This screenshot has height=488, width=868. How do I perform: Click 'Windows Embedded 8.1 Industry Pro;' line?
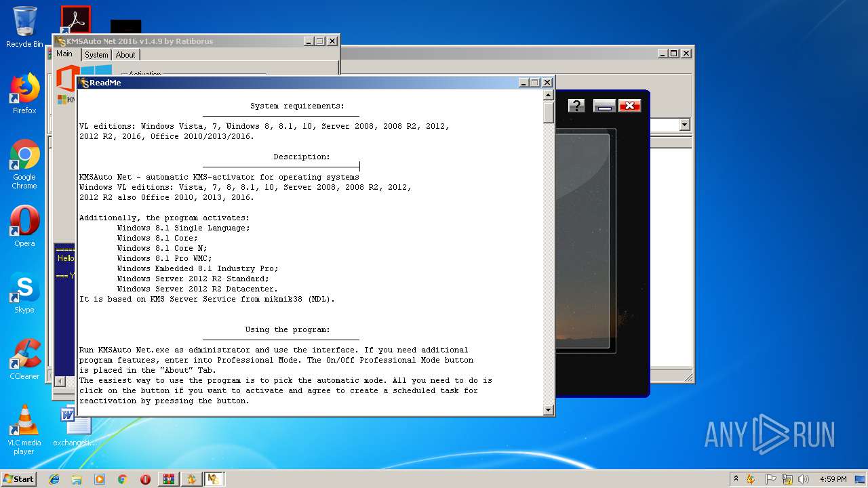click(x=197, y=268)
